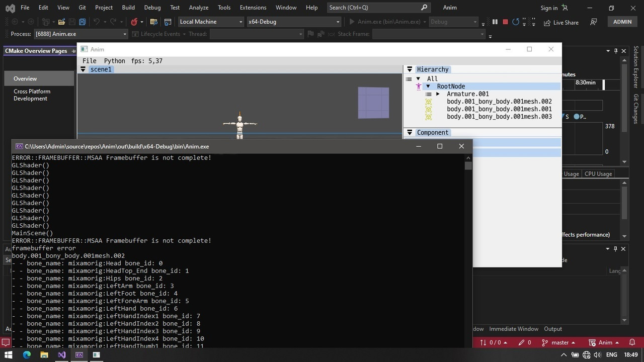The image size is (644, 362).
Task: Open the Cross Platform Development page
Action: 32,95
